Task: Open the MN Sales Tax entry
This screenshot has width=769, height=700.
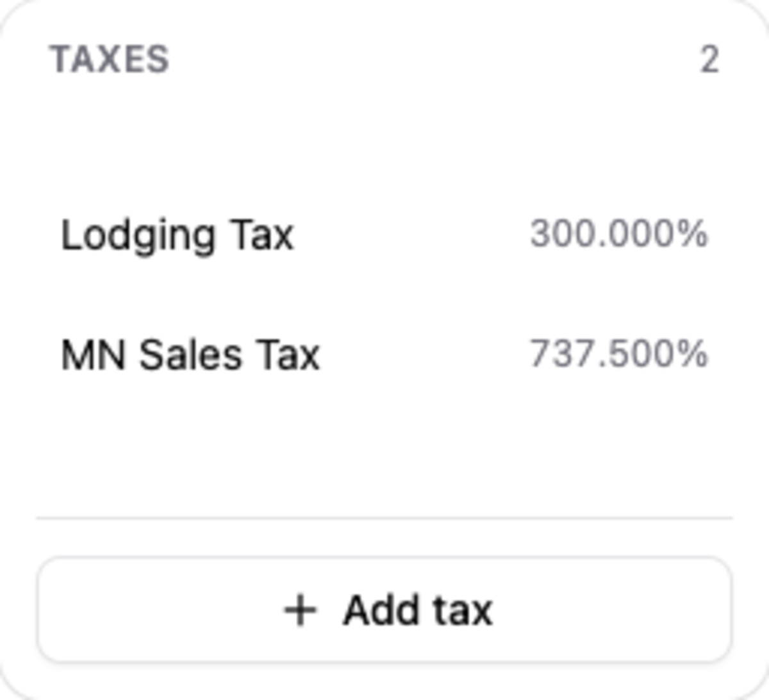Action: click(x=384, y=354)
